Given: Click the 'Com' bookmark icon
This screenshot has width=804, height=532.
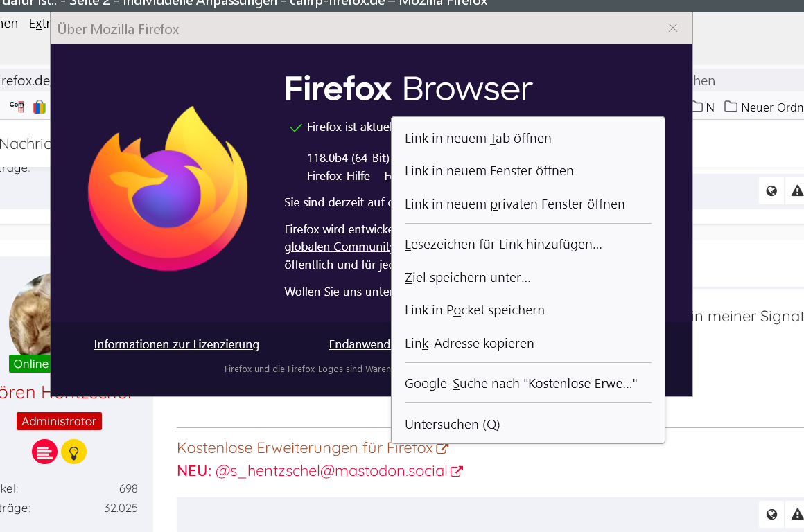Looking at the screenshot, I should [17, 106].
